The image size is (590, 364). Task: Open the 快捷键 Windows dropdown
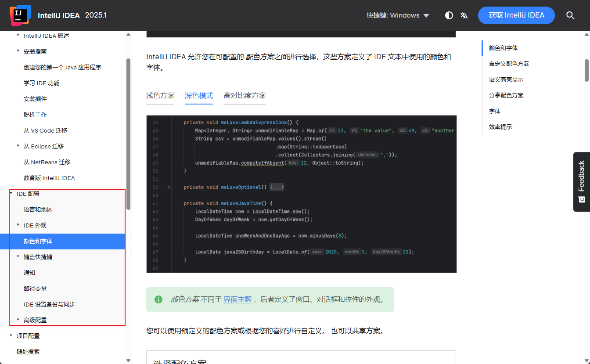(398, 15)
